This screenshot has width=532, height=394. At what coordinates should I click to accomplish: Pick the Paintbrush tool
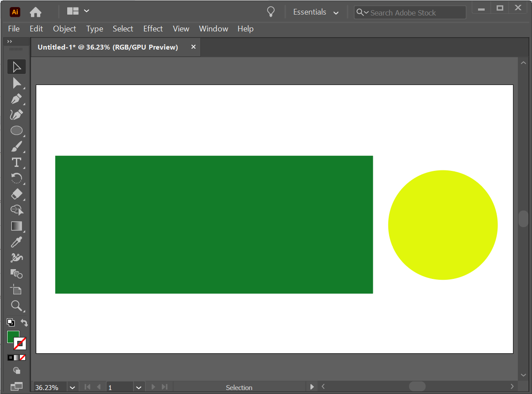(16, 147)
